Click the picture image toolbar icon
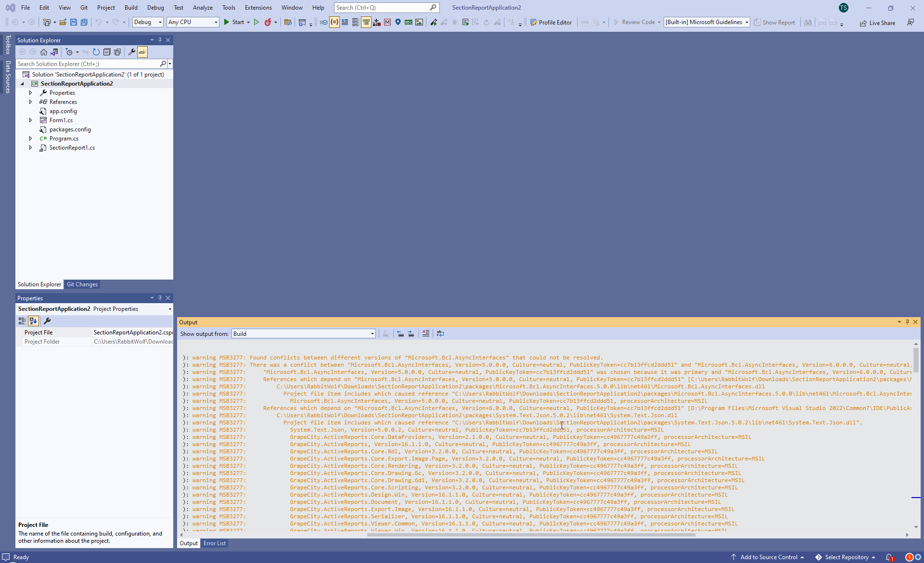The image size is (924, 563). coord(419,22)
